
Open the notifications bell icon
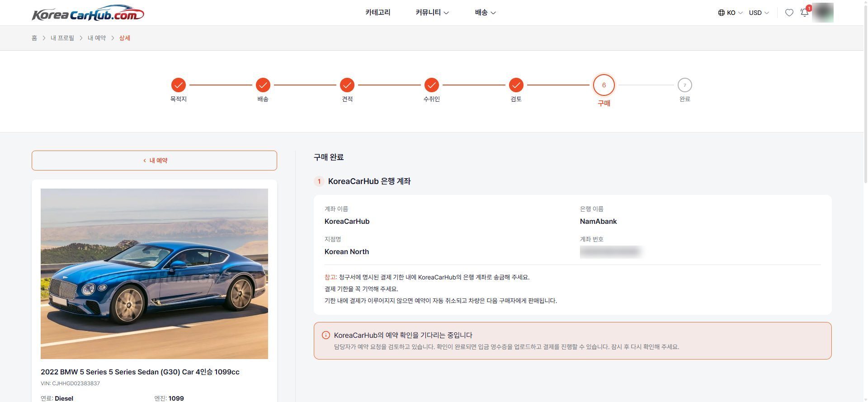[x=805, y=12]
